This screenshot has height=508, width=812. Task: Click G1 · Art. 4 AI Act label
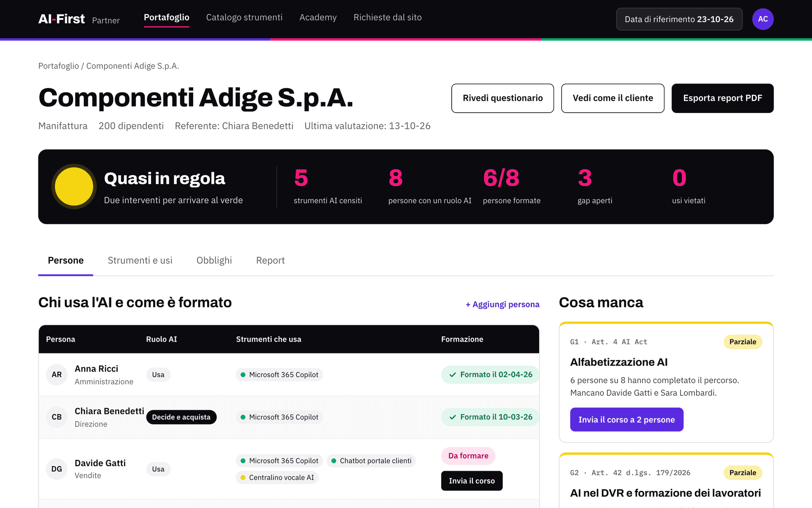609,342
